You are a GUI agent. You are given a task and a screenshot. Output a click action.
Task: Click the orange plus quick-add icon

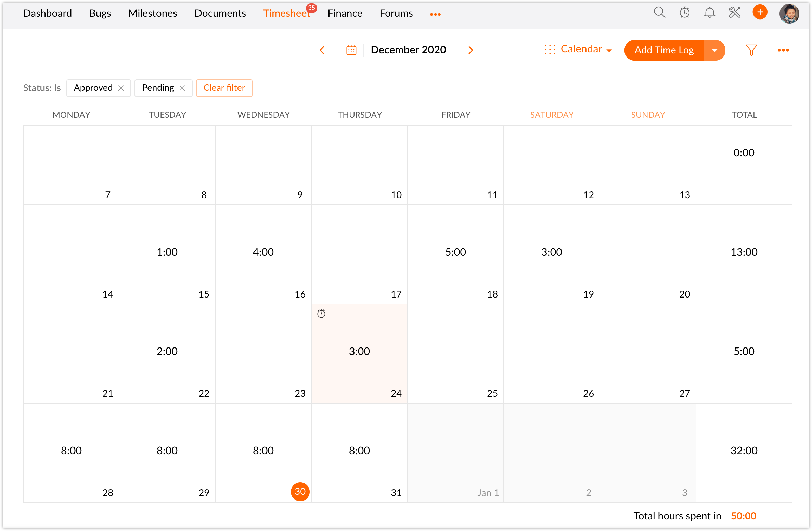coord(760,13)
